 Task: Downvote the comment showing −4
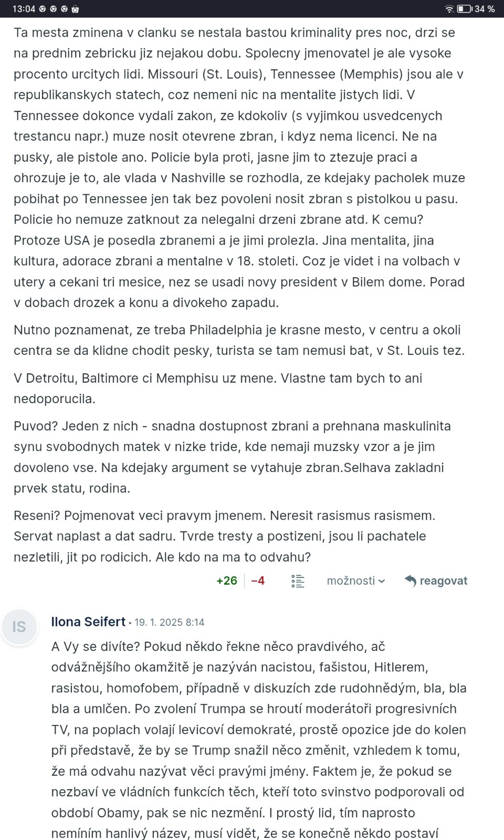coord(258,581)
